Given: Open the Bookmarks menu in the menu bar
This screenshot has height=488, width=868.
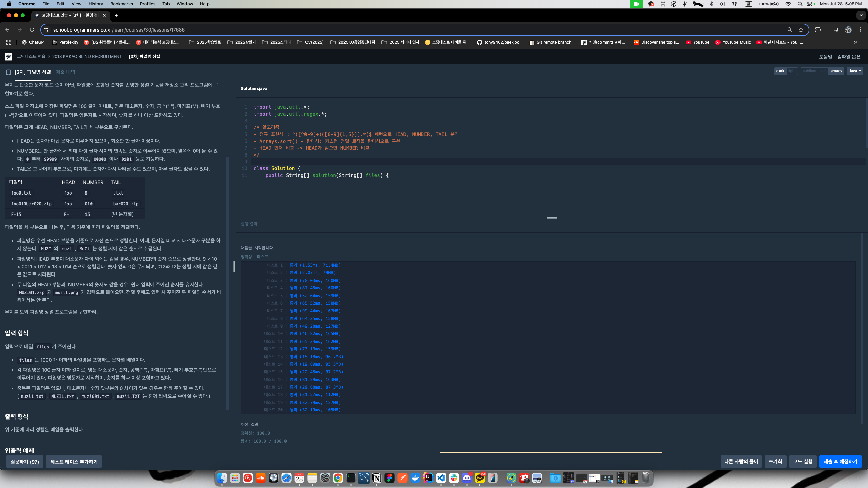Looking at the screenshot, I should pos(121,4).
